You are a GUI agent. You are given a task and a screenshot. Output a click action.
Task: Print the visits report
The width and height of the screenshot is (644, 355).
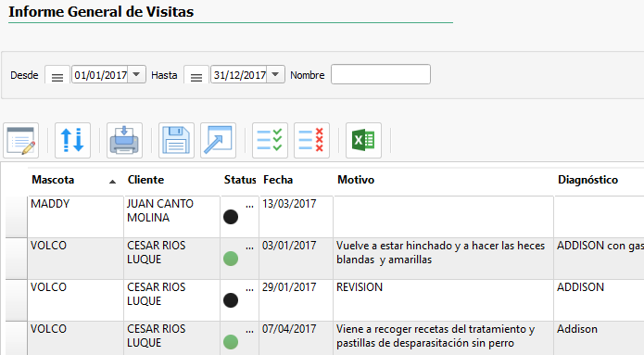pos(124,141)
